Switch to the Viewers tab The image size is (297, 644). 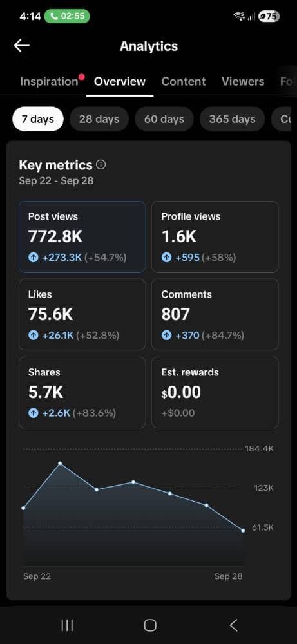(243, 81)
